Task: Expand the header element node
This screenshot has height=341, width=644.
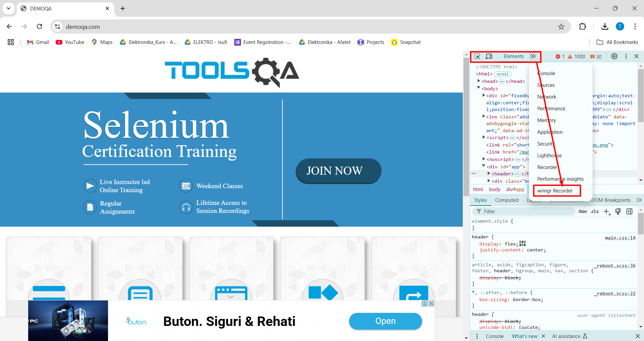Action: pos(489,174)
